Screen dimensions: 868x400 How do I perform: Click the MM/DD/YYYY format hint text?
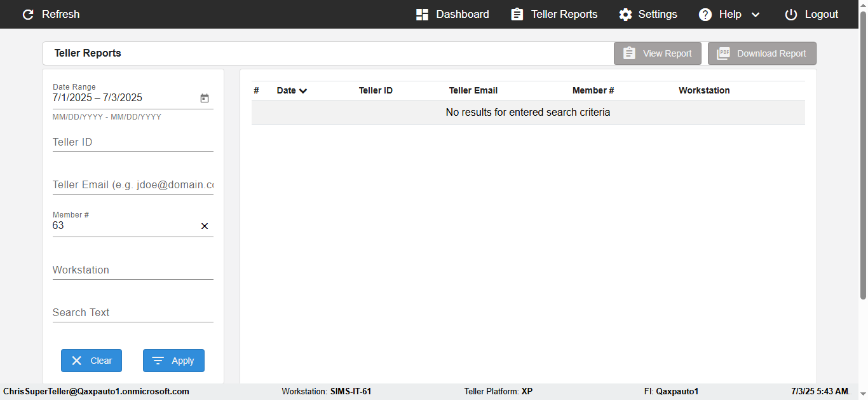[x=107, y=117]
